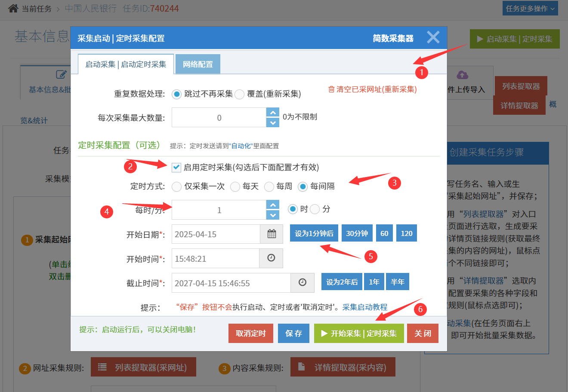Select the 分 unit radio button
This screenshot has width=568, height=392.
coord(315,209)
